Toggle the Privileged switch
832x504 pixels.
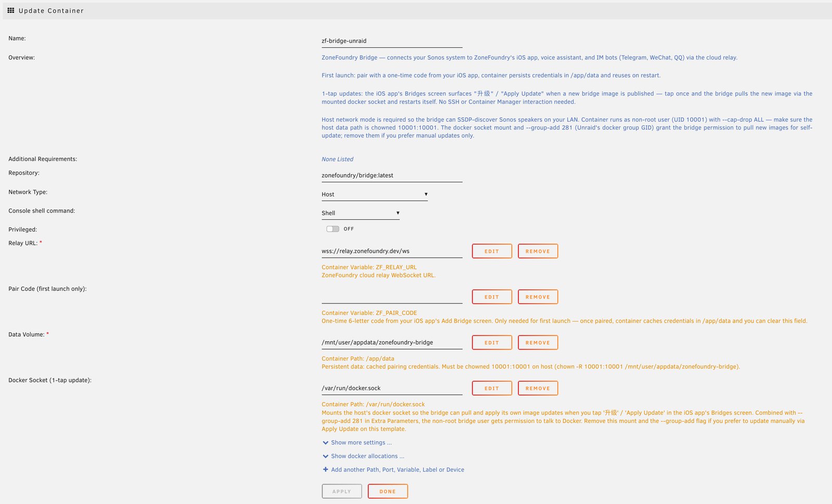[333, 229]
